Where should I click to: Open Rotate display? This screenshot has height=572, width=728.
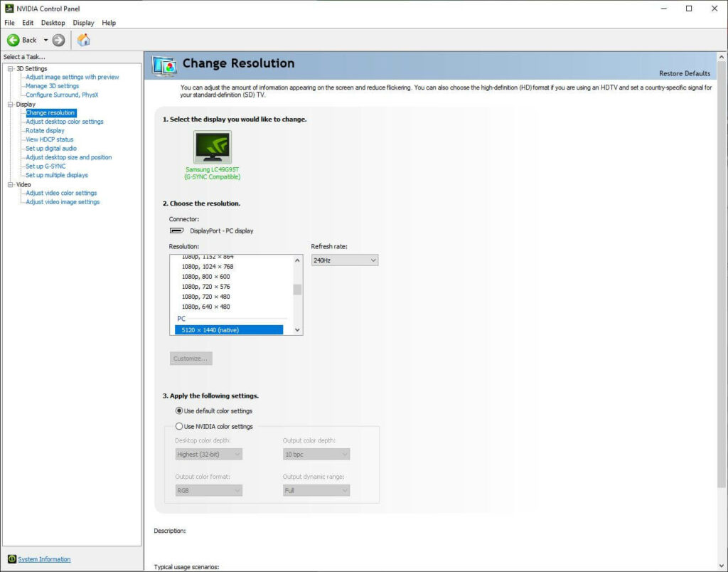[45, 131]
